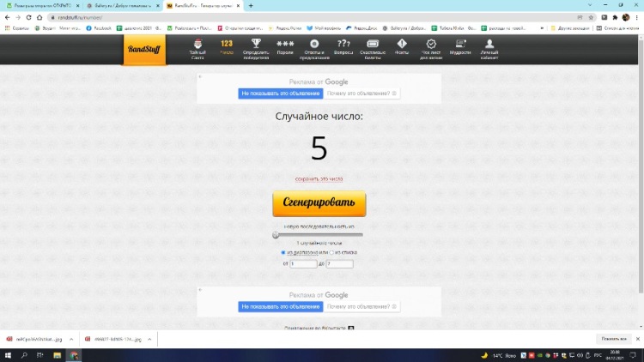Open the Число menu item
644x362 pixels.
227,47
